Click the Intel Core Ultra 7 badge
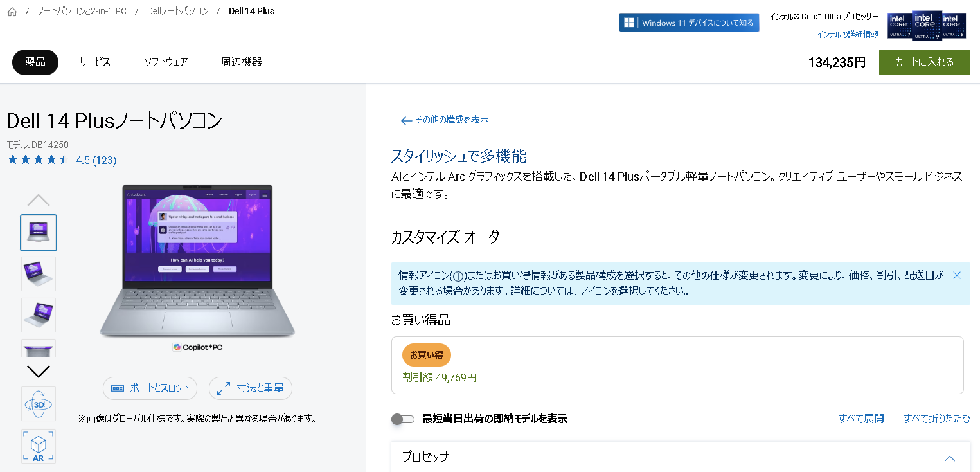 (x=898, y=24)
